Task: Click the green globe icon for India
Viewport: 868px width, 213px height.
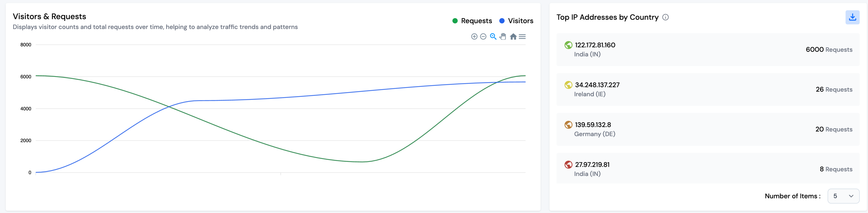Action: point(568,45)
